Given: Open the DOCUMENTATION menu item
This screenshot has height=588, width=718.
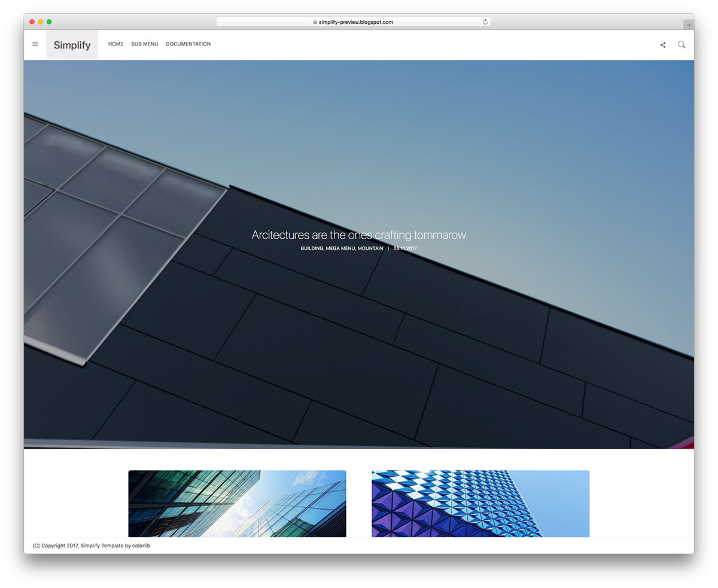Looking at the screenshot, I should click(188, 44).
